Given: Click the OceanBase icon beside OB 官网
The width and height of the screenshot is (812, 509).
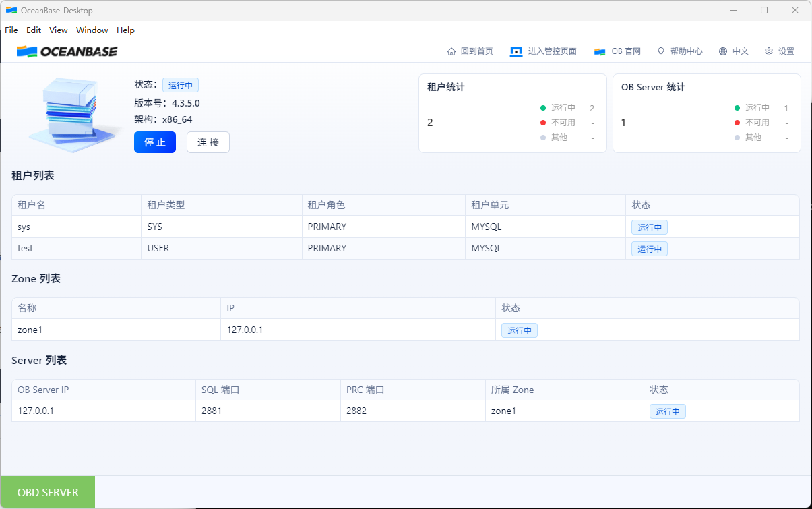Looking at the screenshot, I should (x=600, y=51).
